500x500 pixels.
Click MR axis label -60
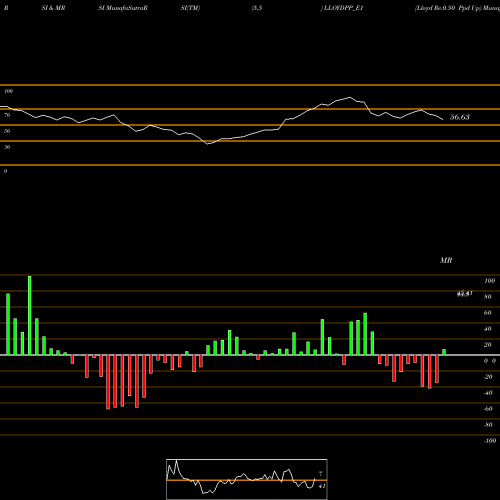point(488,409)
